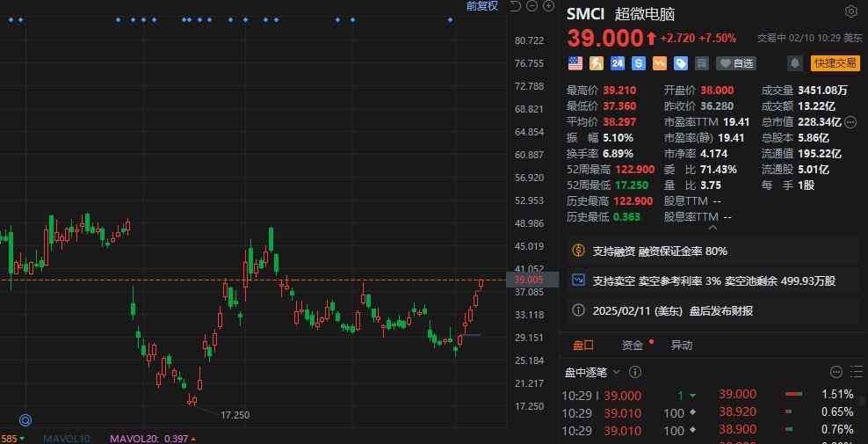Click the 最高价 39.210 value
The height and width of the screenshot is (444, 868).
619,91
